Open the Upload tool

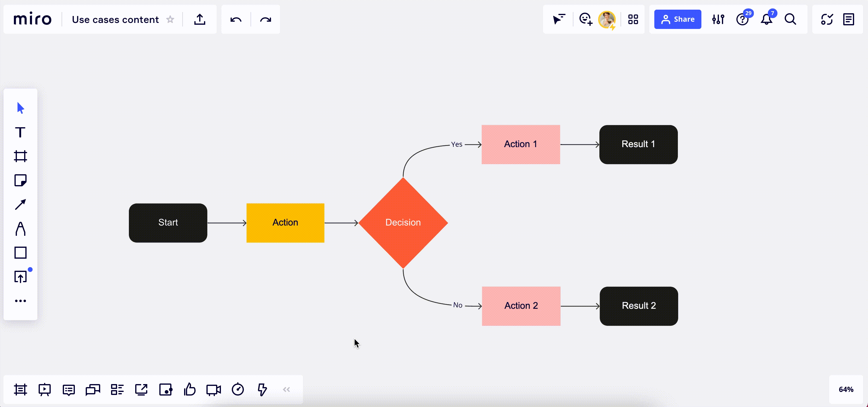pos(20,277)
